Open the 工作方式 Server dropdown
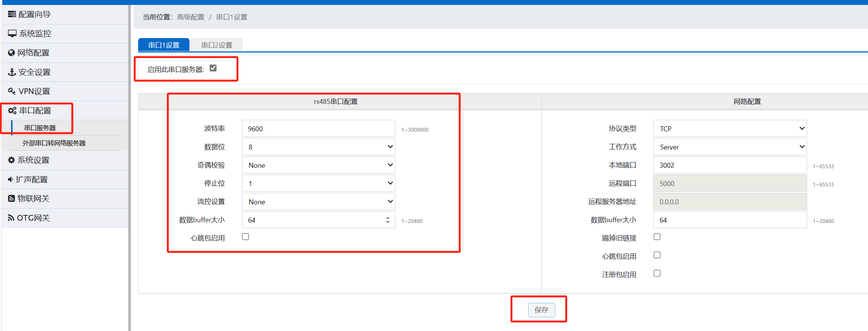868x331 pixels. tap(730, 147)
